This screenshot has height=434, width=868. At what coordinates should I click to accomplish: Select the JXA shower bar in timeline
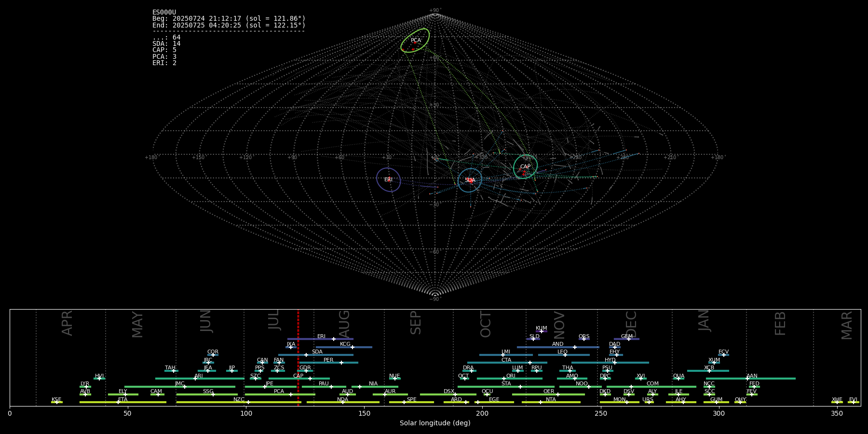pos(291,347)
